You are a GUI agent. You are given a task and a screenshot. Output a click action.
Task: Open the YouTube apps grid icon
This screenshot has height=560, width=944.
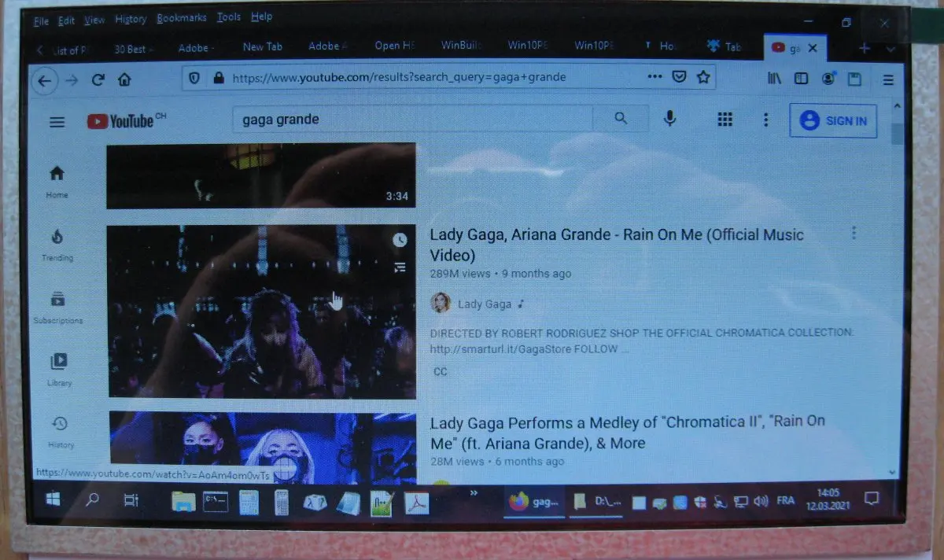[x=725, y=120]
